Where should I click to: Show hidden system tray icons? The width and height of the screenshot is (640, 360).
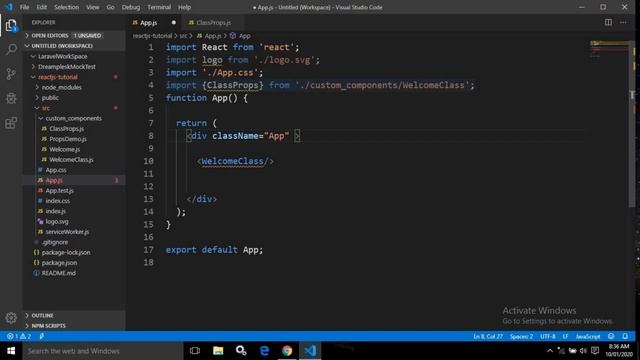550,351
